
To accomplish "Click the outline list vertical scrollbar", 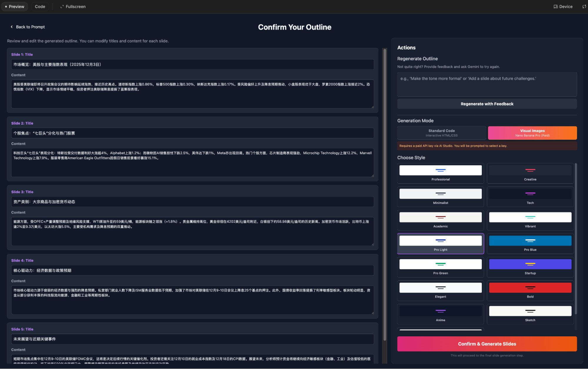I will click(384, 194).
